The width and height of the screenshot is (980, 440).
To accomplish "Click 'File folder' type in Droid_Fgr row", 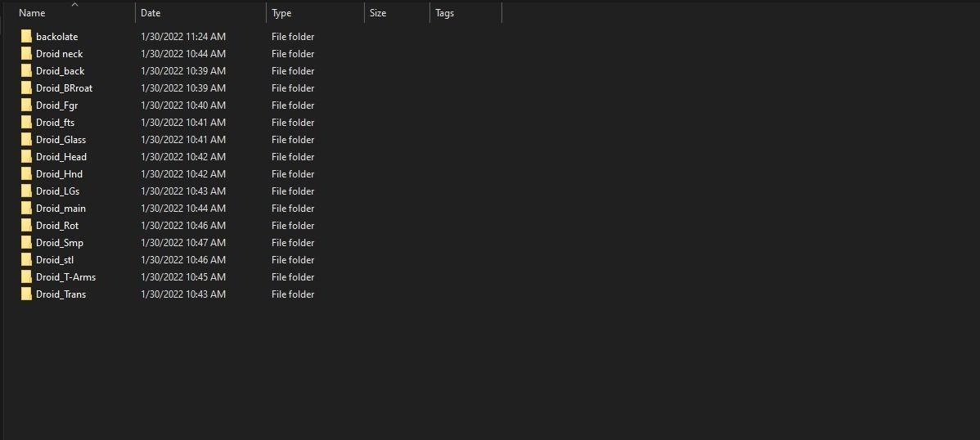I will pyautogui.click(x=293, y=106).
